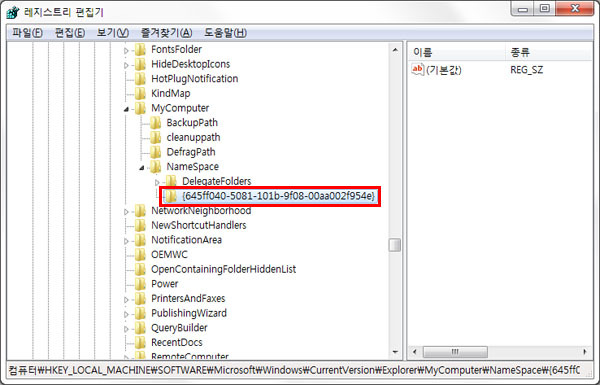Select the OEMWC key label

click(170, 254)
